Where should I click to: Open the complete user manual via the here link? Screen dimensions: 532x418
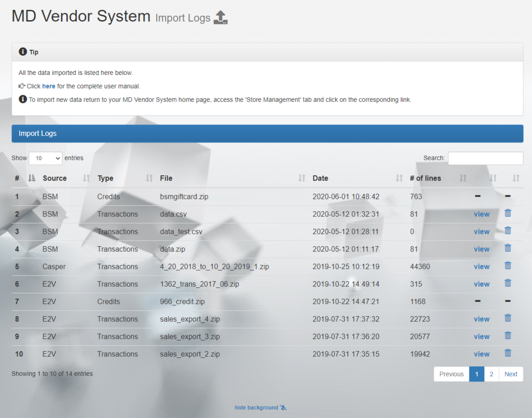tap(48, 86)
